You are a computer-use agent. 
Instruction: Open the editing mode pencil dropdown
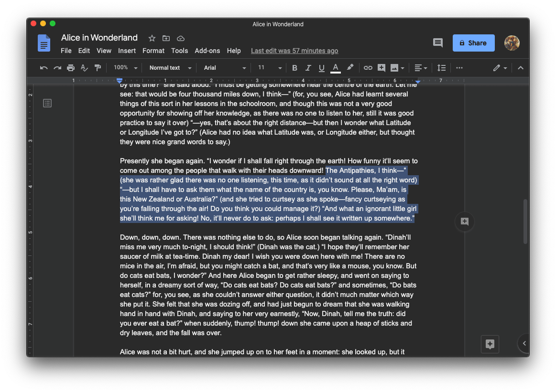pos(500,68)
